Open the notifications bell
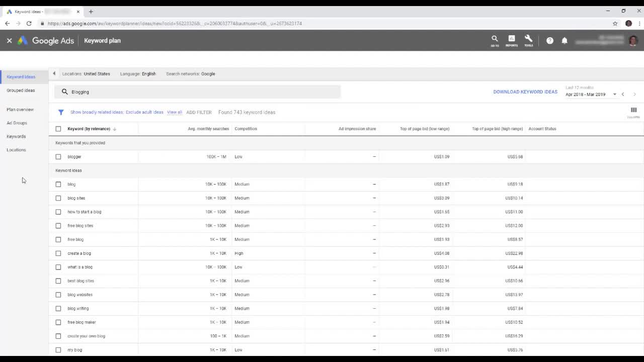Screen dimensions: 644x362 coord(565,41)
